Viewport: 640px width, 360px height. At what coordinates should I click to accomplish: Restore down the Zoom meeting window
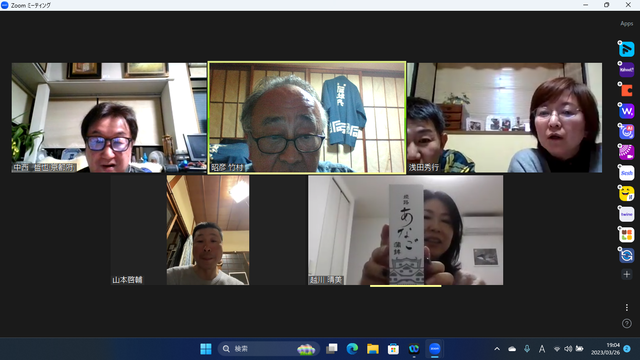tap(607, 5)
